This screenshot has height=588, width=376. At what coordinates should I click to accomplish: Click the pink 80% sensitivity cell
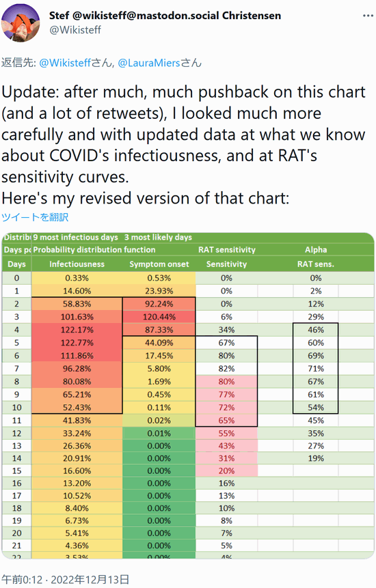point(227,381)
